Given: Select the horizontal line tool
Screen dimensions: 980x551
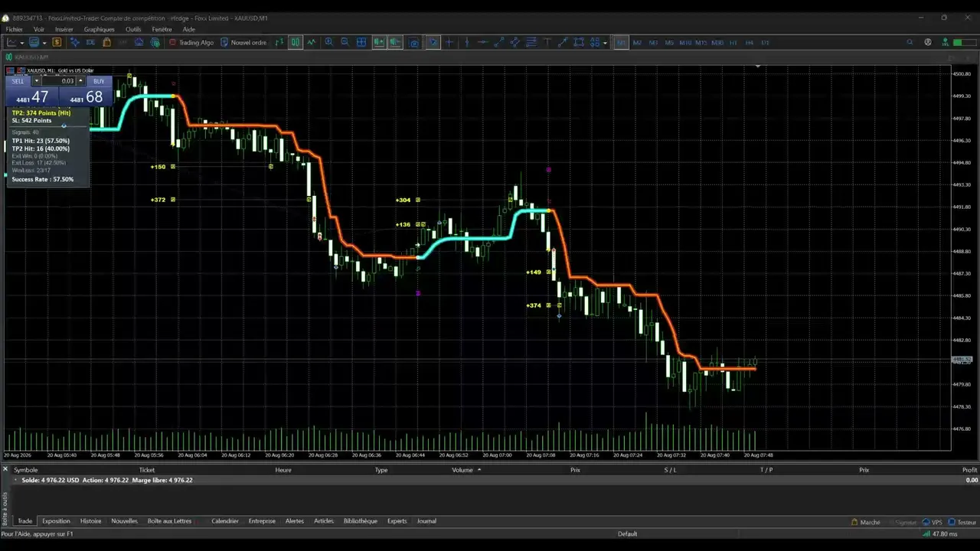Looking at the screenshot, I should pos(482,42).
